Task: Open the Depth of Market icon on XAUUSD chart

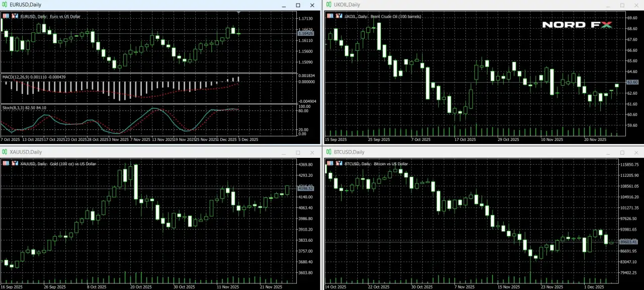Action: coord(15,164)
